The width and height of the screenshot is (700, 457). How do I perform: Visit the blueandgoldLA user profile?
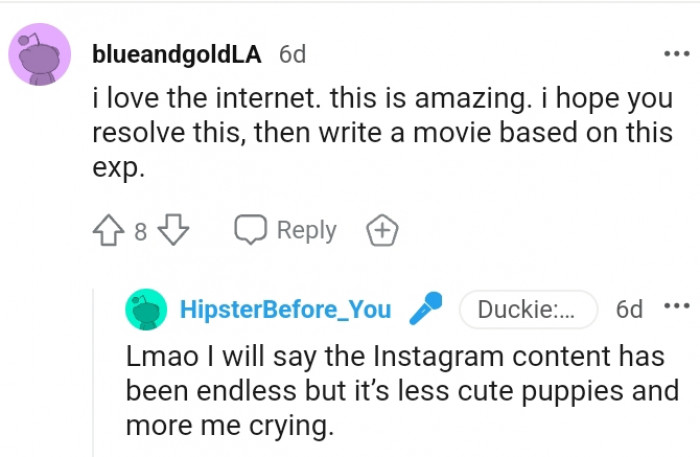click(176, 55)
